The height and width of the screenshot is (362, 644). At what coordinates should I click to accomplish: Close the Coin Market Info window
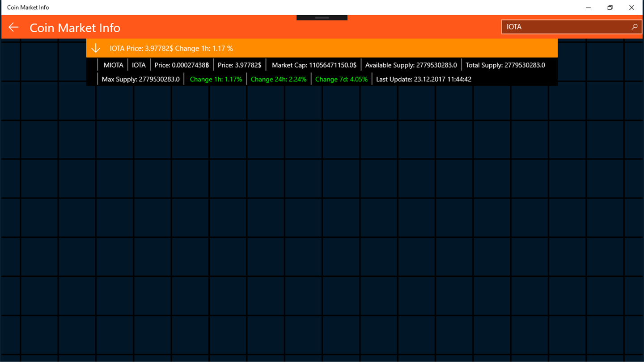pyautogui.click(x=631, y=8)
